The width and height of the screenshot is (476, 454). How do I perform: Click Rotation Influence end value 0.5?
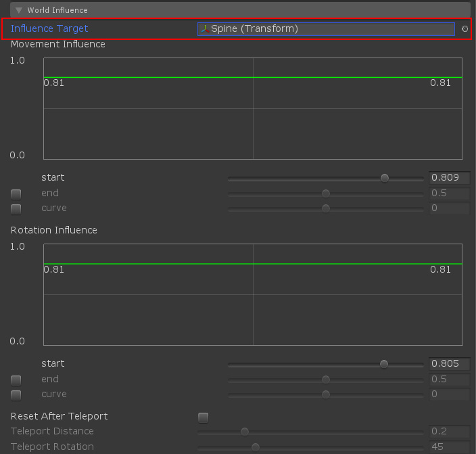pyautogui.click(x=449, y=379)
